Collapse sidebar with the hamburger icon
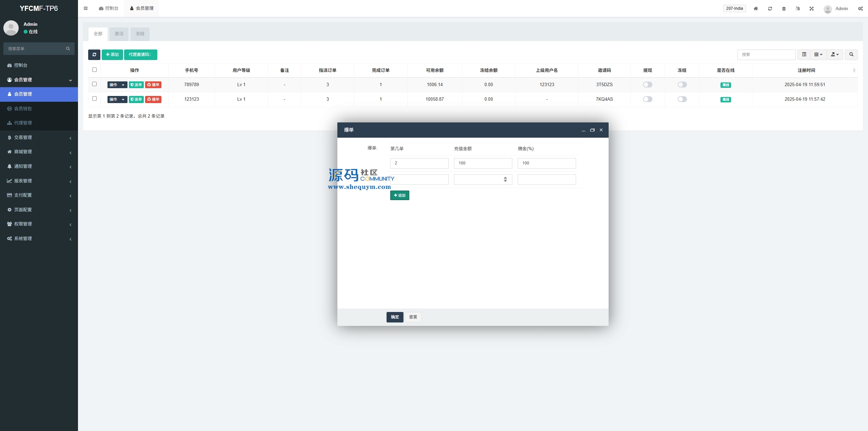This screenshot has width=868, height=431. (x=85, y=8)
